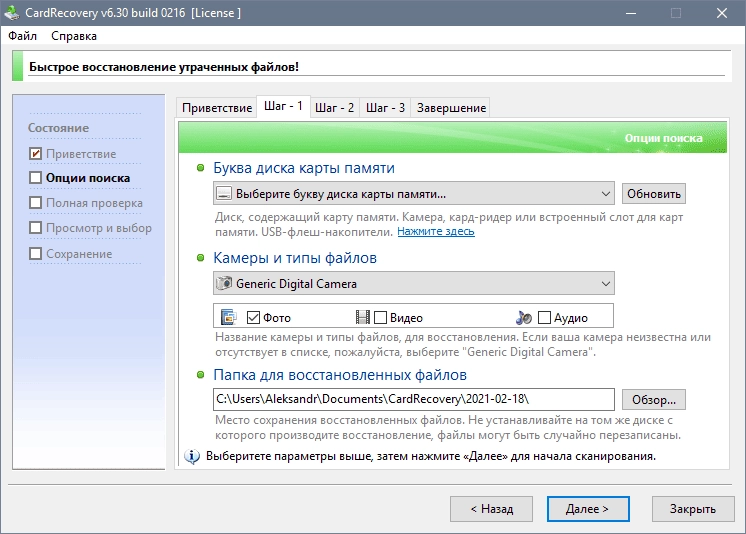
Task: Click the Полная проверка status checkbox
Action: click(x=36, y=203)
